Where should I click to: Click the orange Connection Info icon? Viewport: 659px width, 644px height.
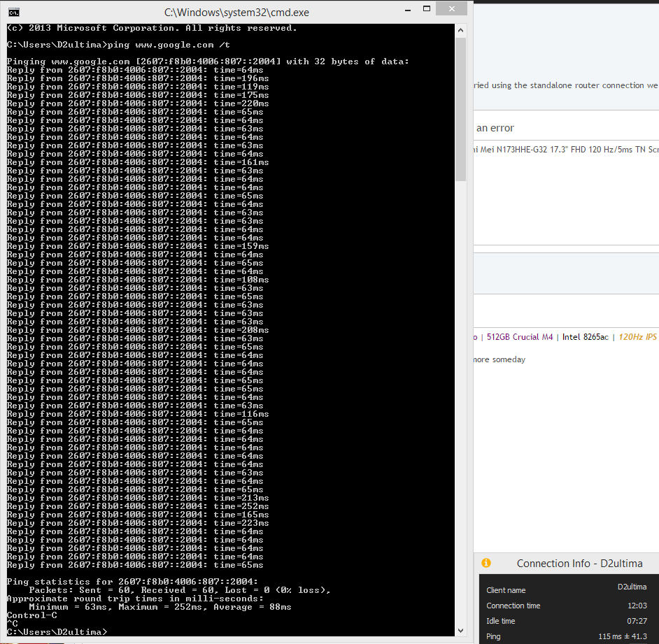coord(486,563)
